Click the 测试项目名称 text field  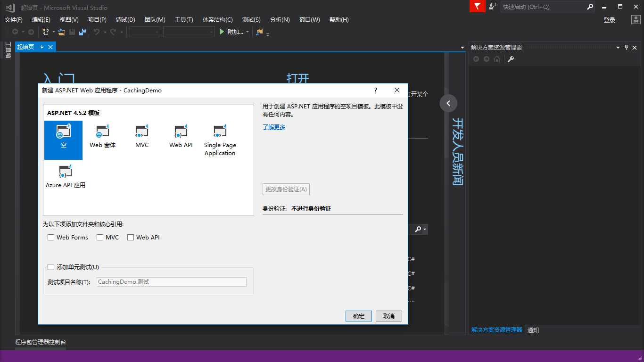[x=172, y=282]
